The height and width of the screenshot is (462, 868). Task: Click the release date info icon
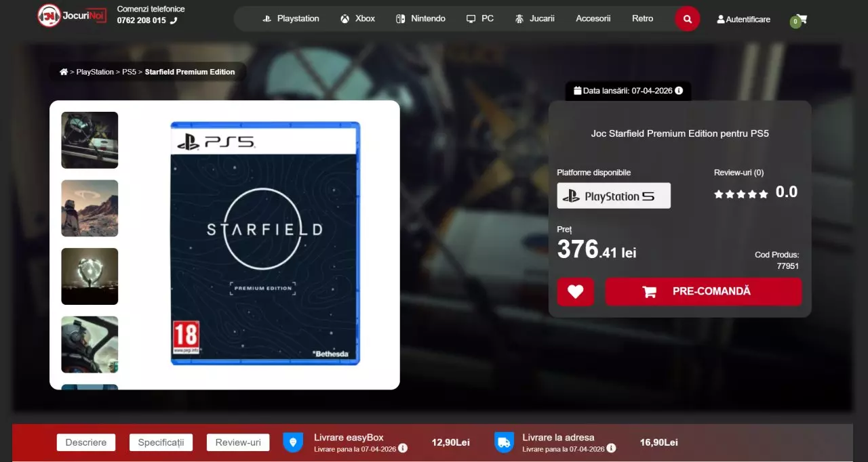[679, 91]
